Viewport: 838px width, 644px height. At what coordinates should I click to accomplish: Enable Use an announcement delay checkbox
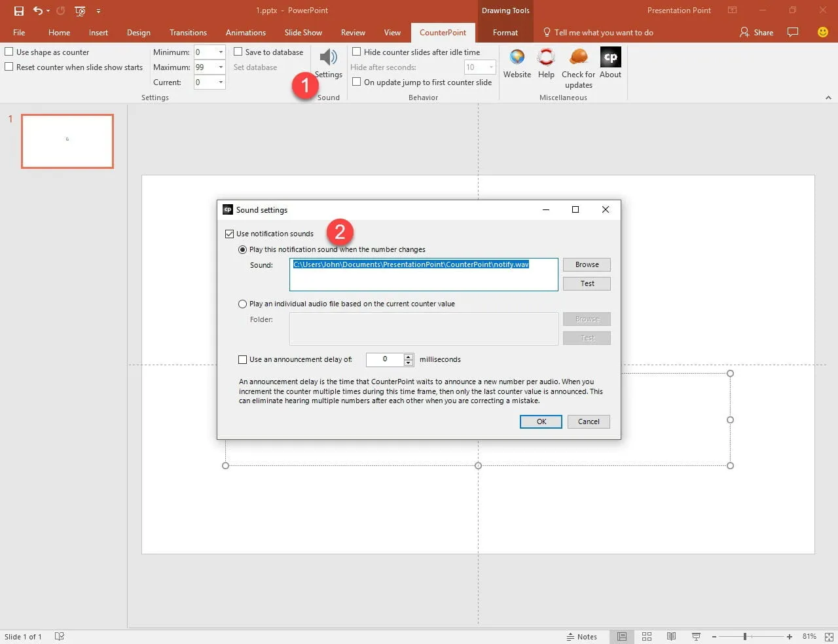(243, 359)
